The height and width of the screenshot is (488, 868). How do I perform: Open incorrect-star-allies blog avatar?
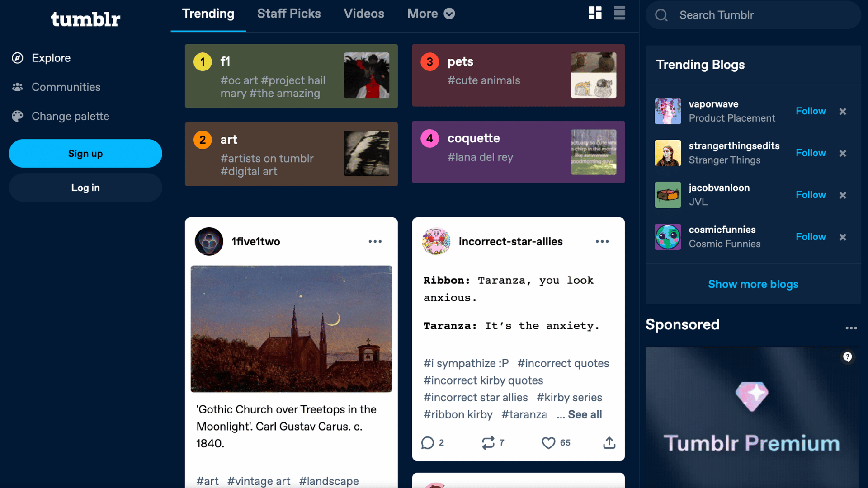tap(436, 242)
